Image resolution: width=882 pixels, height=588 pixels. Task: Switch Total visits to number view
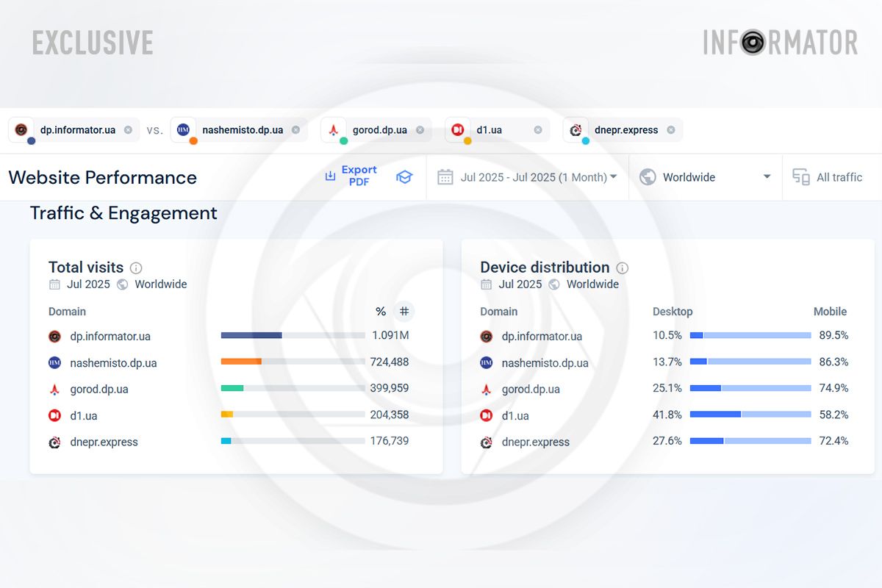[x=404, y=312]
